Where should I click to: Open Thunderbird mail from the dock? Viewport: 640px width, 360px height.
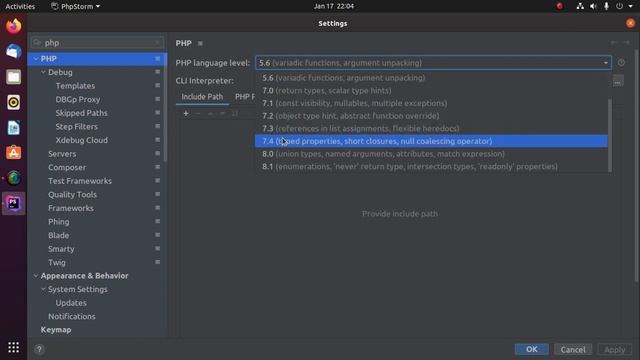[x=13, y=51]
